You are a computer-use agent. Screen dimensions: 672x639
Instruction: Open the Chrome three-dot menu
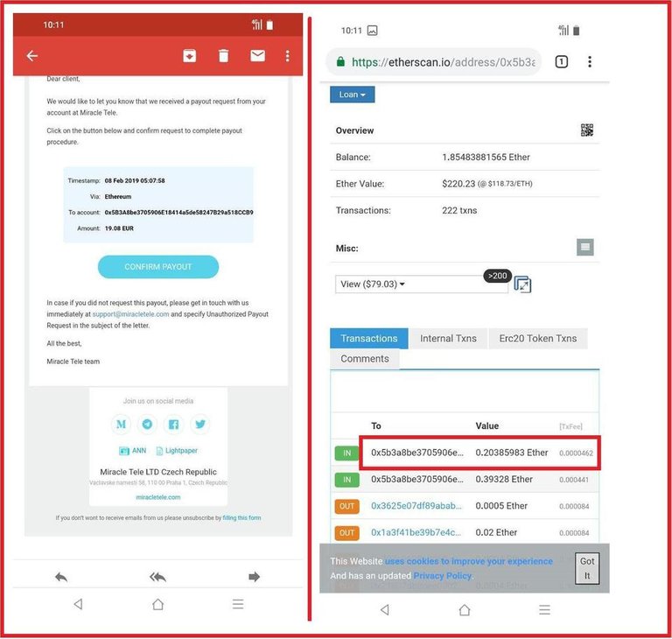590,62
